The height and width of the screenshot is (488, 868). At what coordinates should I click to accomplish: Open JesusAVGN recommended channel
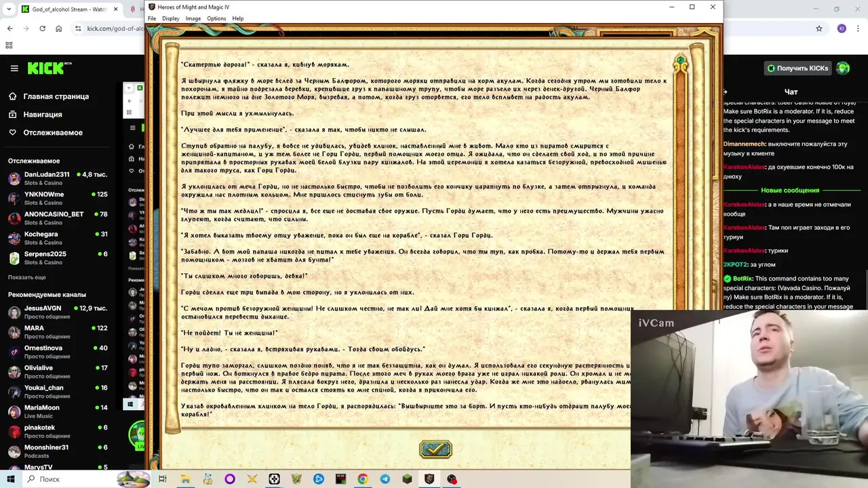pos(58,312)
